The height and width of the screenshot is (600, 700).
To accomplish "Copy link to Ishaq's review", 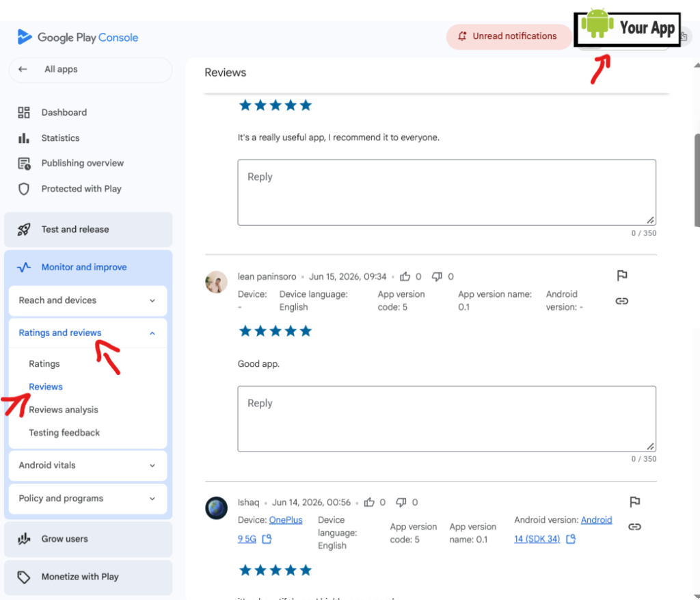I will [634, 527].
